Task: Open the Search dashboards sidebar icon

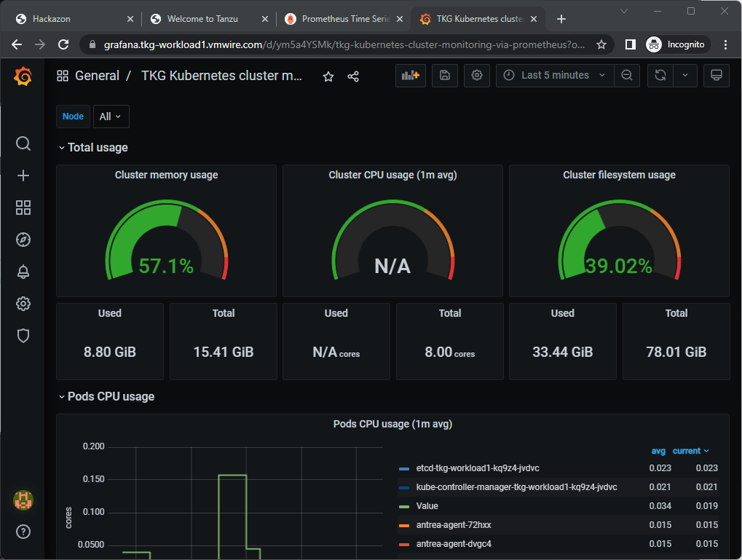Action: pos(23,143)
